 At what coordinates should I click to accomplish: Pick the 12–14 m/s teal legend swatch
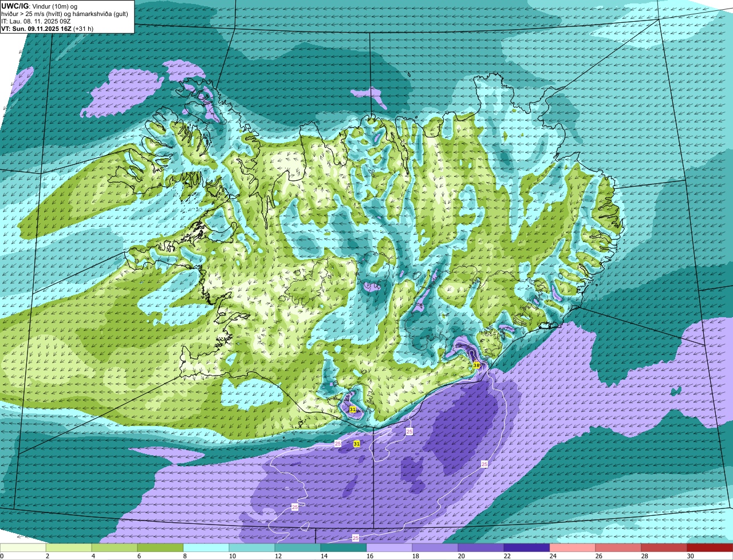298,548
